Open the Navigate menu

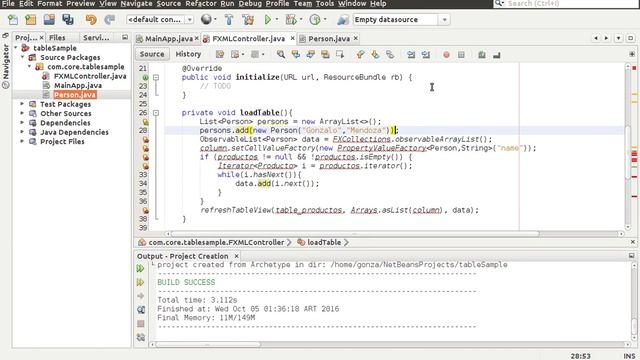136,4
